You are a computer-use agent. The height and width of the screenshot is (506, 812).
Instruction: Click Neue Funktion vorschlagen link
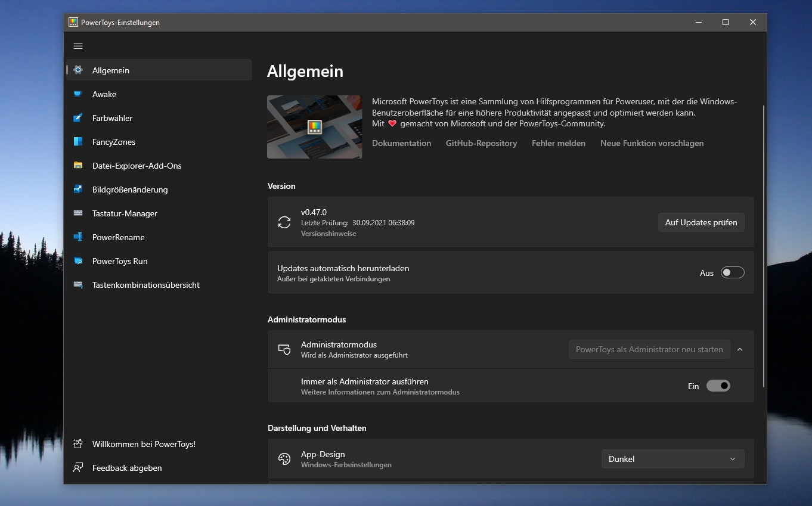(x=652, y=143)
